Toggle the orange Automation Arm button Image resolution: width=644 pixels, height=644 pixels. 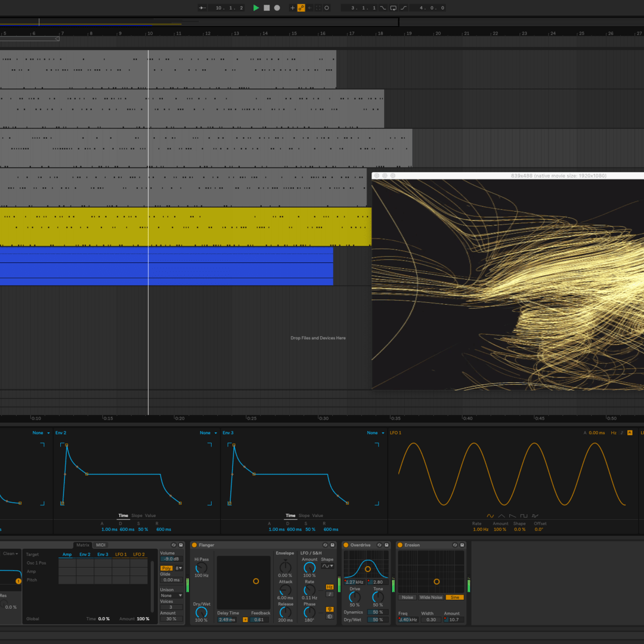pos(301,8)
